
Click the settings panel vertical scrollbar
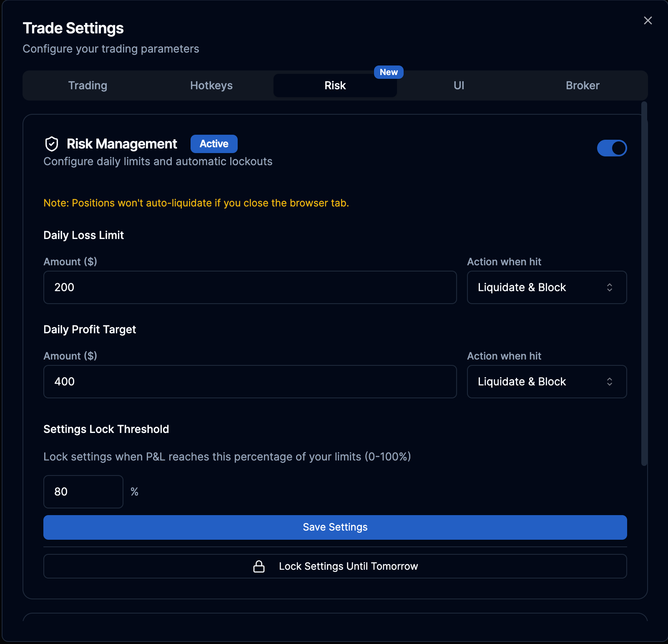click(644, 284)
